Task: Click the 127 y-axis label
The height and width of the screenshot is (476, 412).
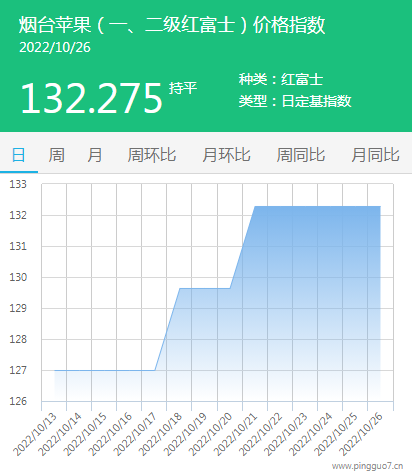Action: click(18, 370)
